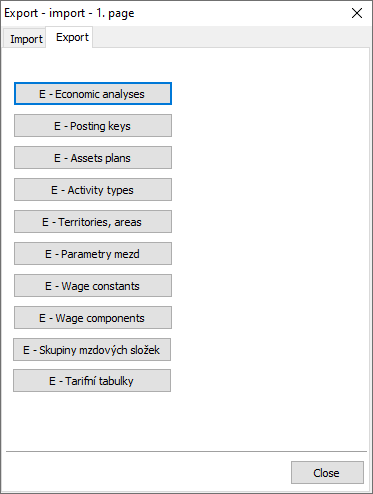Dismiss the window using Close

tap(327, 473)
